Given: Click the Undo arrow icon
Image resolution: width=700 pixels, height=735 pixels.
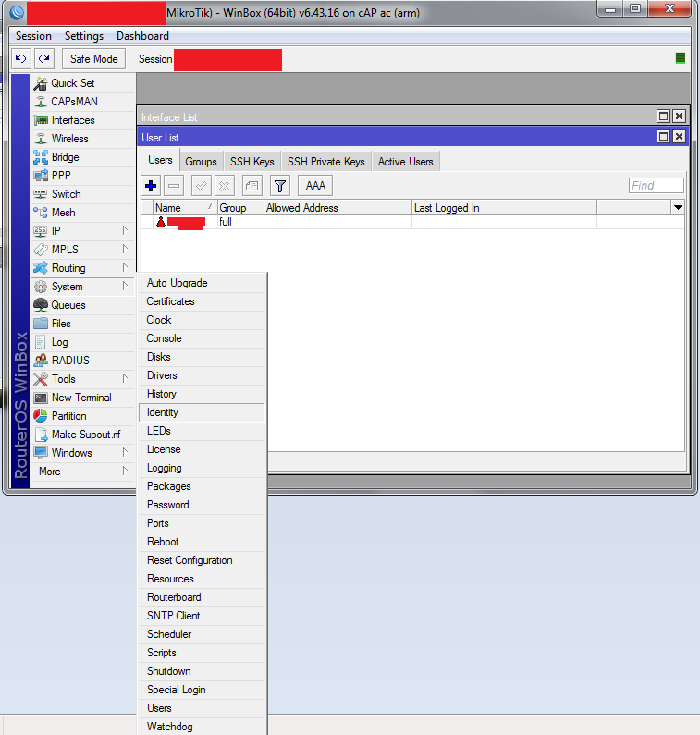Looking at the screenshot, I should 20,58.
